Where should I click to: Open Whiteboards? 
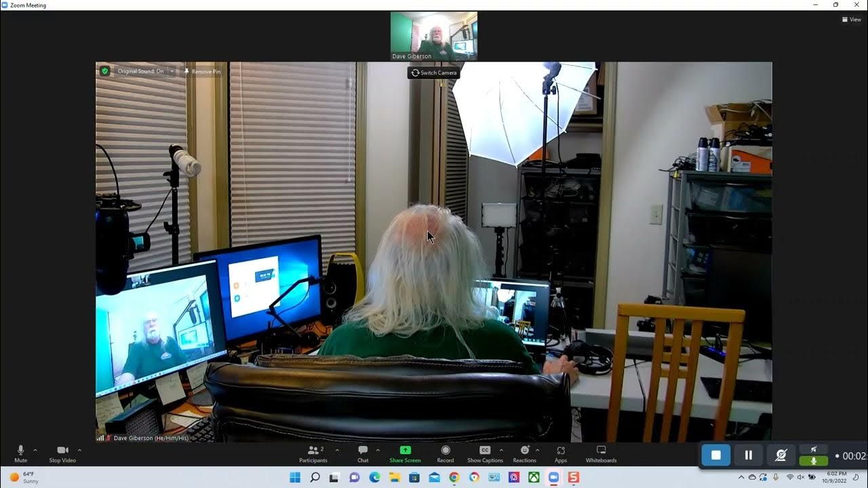tap(601, 453)
